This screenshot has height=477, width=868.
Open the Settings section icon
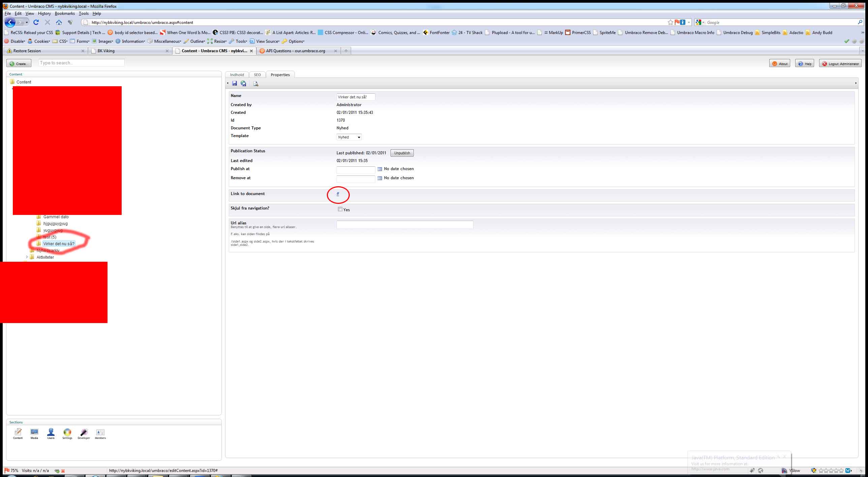coord(67,434)
